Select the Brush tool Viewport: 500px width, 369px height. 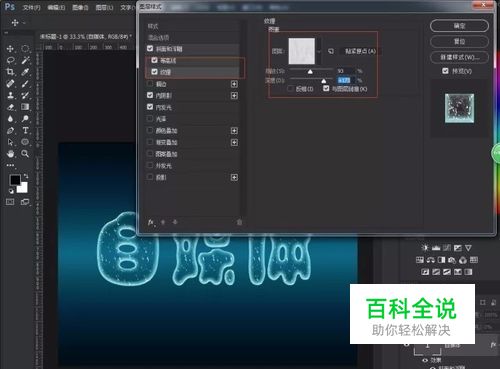(x=25, y=84)
